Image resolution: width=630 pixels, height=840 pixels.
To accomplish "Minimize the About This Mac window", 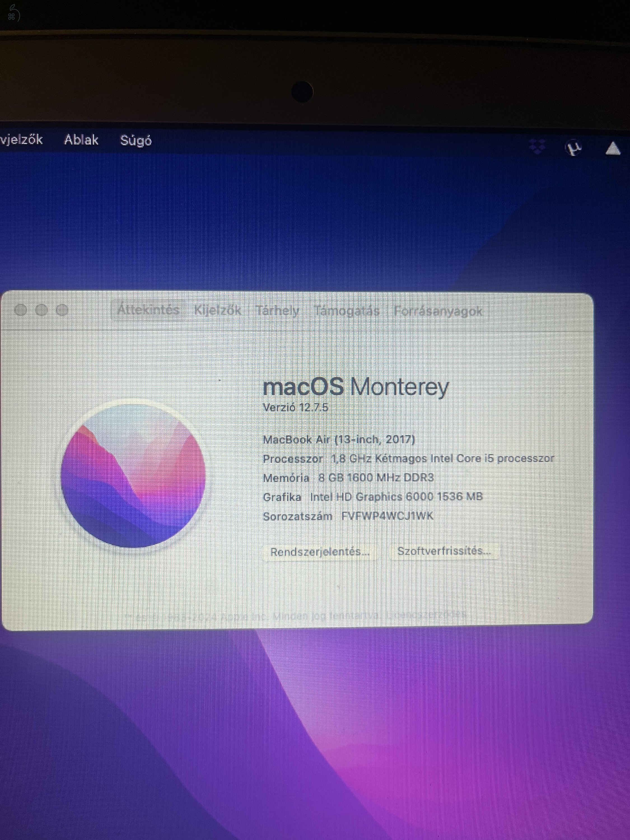I will (41, 310).
